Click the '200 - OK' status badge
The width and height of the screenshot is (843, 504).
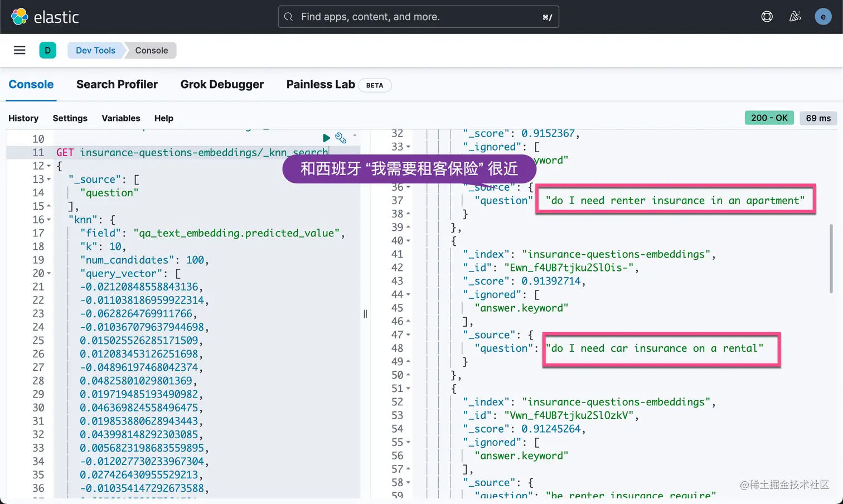(x=769, y=118)
